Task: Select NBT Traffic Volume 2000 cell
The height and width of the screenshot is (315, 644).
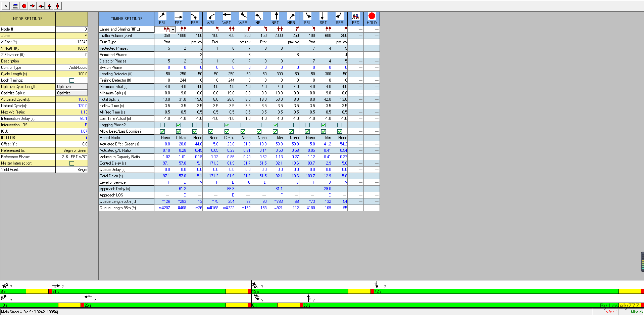Action: click(275, 36)
